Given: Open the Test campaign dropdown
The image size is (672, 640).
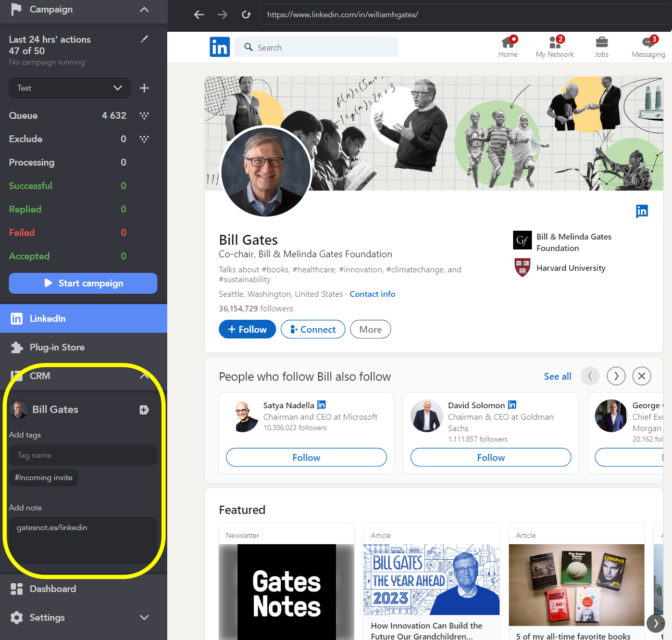Looking at the screenshot, I should [70, 88].
